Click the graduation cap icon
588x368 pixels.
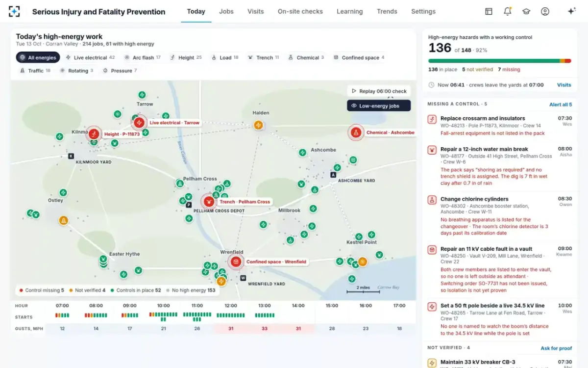tap(526, 11)
